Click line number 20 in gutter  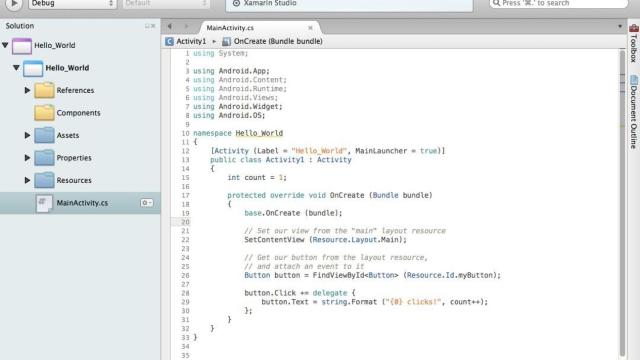point(185,222)
